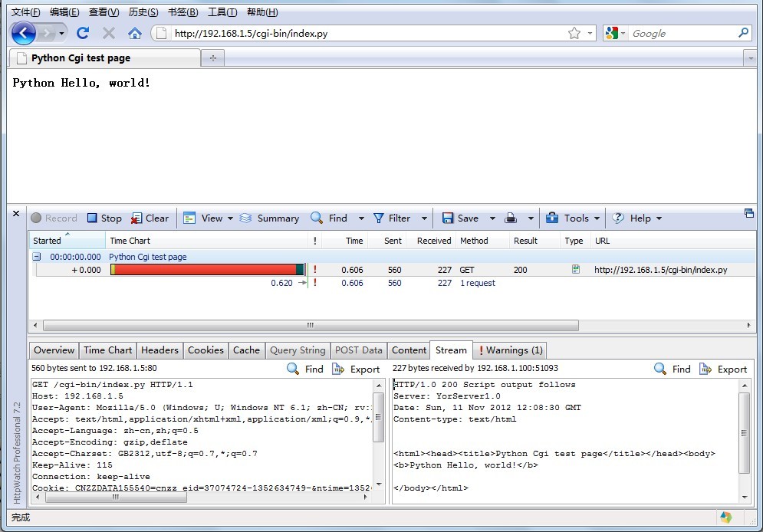
Task: Click the printer icon
Action: click(511, 218)
